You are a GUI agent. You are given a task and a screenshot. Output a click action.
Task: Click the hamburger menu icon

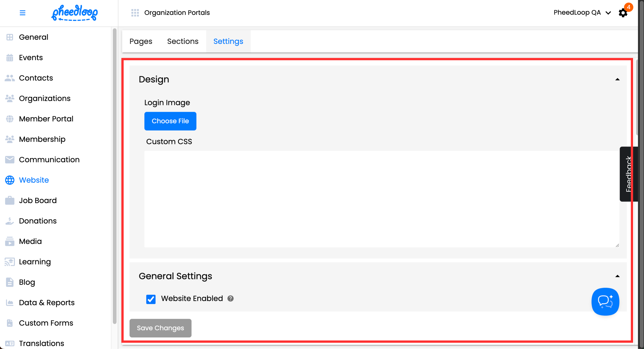(x=23, y=13)
